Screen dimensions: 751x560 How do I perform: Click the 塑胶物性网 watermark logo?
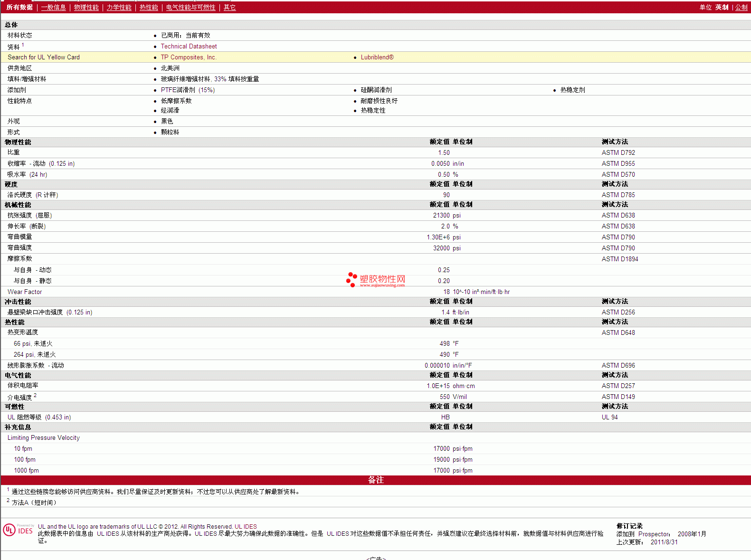pyautogui.click(x=376, y=280)
